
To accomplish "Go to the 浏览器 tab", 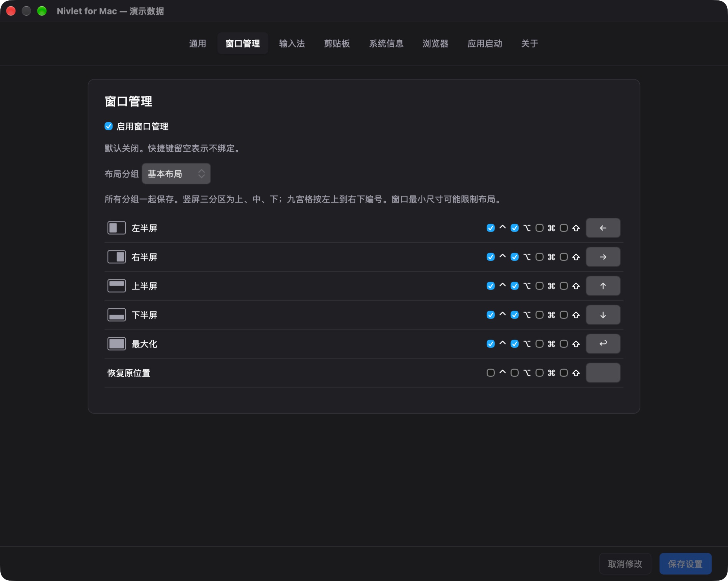I will tap(435, 43).
